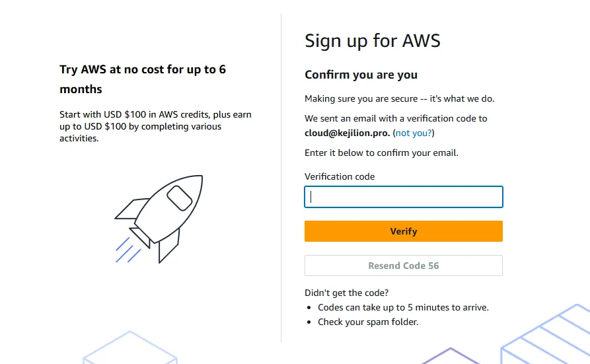
Task: Click the rocket's left fin
Action: (131, 209)
